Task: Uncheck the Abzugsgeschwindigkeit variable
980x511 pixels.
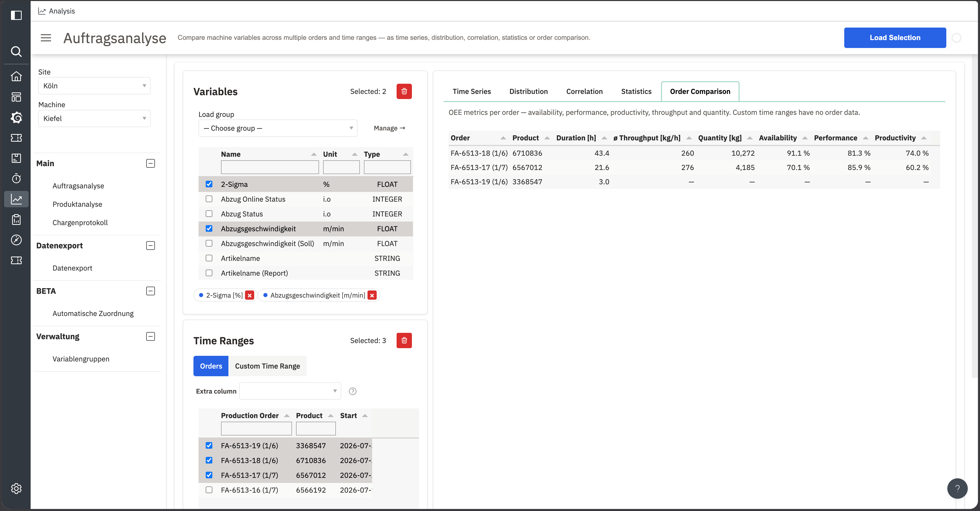Action: tap(209, 229)
